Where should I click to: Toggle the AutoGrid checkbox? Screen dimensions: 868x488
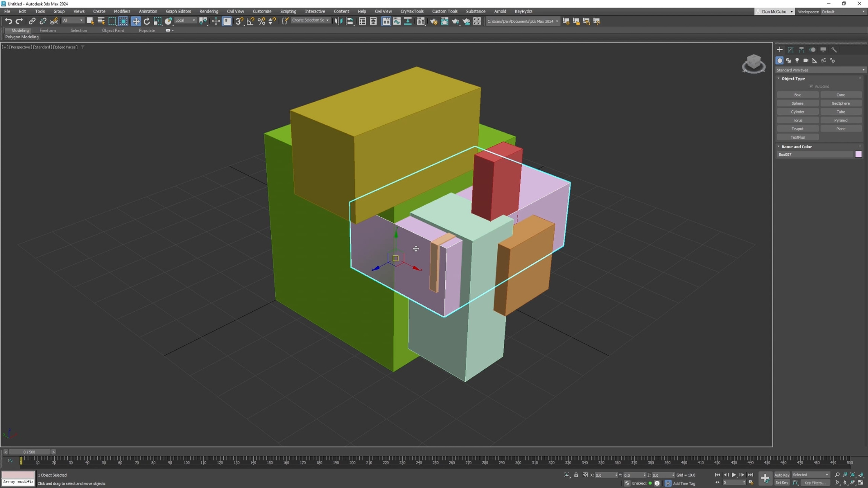[811, 86]
